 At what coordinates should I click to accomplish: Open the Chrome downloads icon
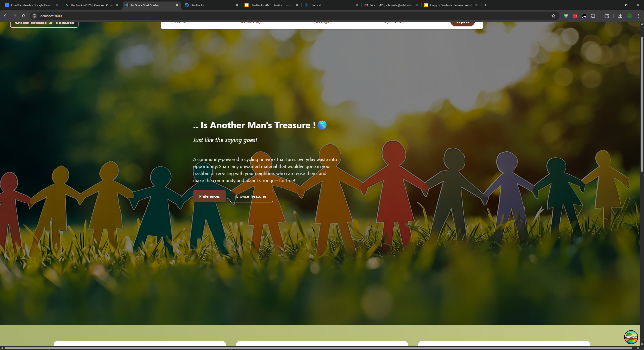(620, 16)
